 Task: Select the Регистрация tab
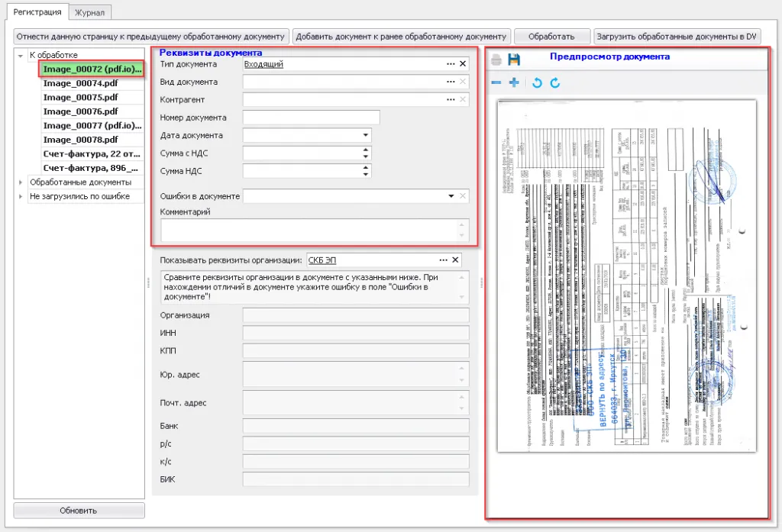(x=37, y=11)
